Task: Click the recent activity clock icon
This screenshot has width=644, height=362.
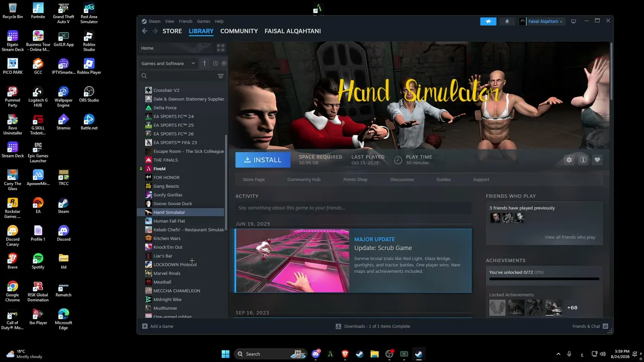Action: coord(215,63)
